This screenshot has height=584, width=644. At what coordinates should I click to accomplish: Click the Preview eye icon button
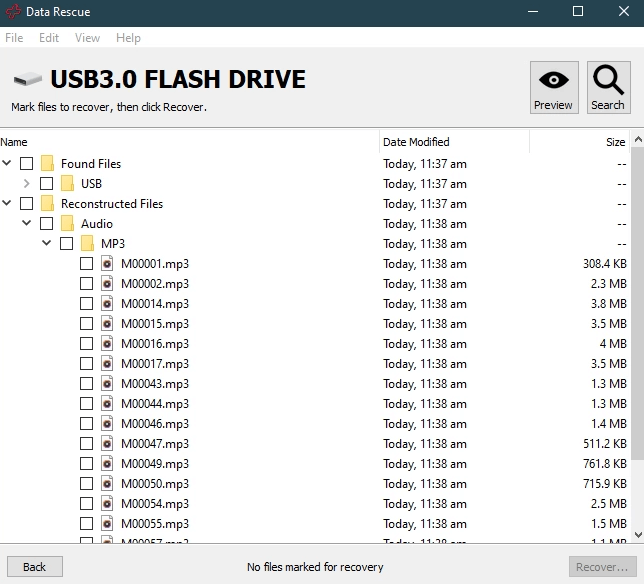click(554, 87)
